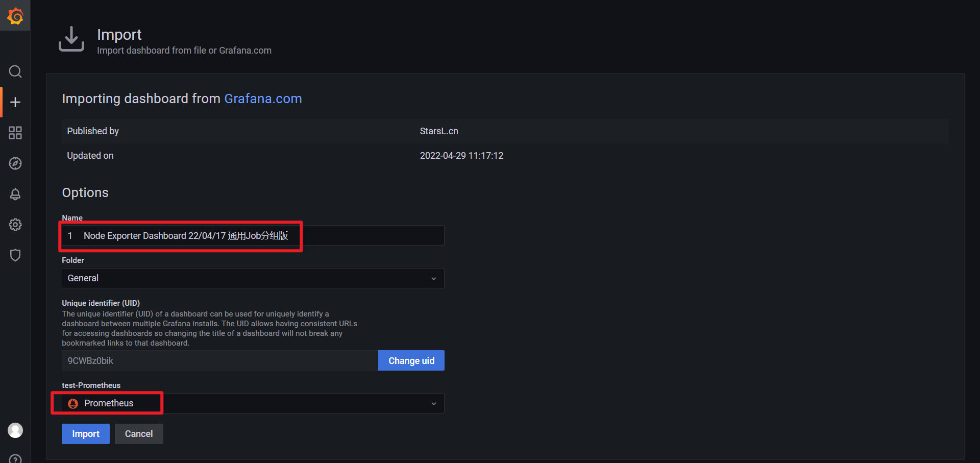Open the Dashboards grid icon
980x463 pixels.
tap(15, 133)
